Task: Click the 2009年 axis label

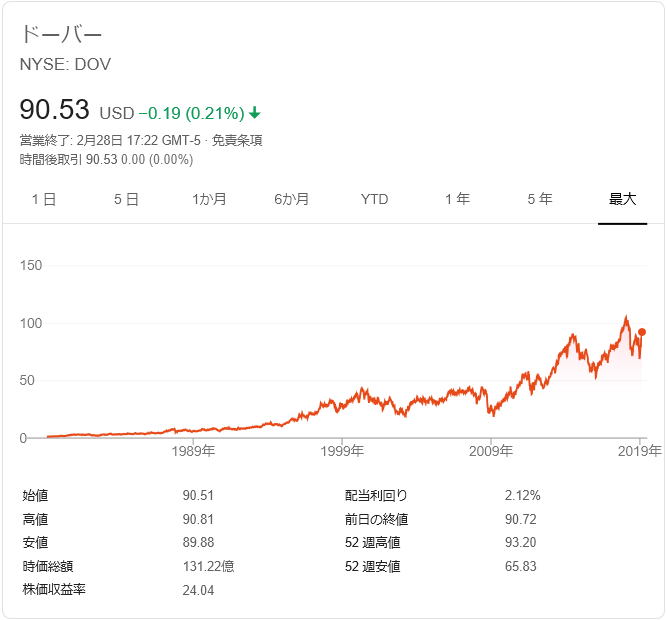Action: 491,451
